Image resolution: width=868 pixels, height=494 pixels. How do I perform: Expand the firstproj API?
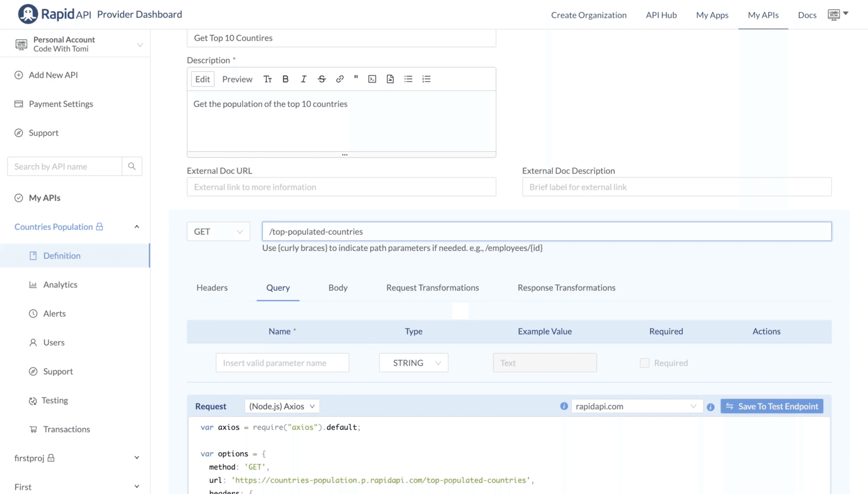coord(137,457)
